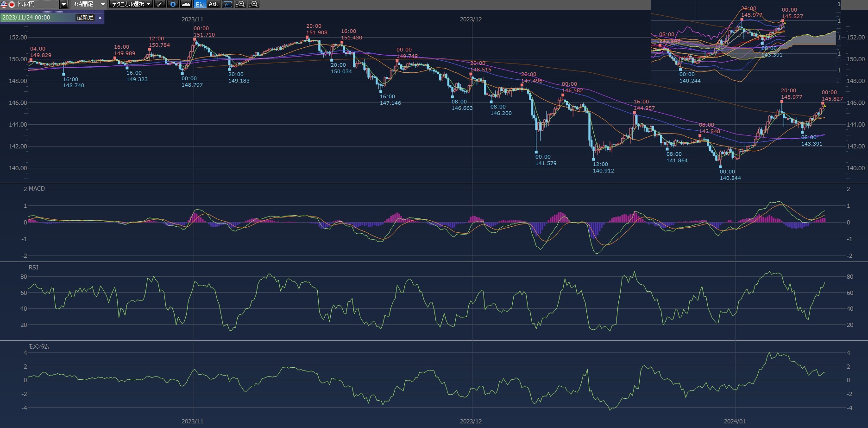
Task: Zoom in the chart with the plus magnifier
Action: pyautogui.click(x=253, y=4)
